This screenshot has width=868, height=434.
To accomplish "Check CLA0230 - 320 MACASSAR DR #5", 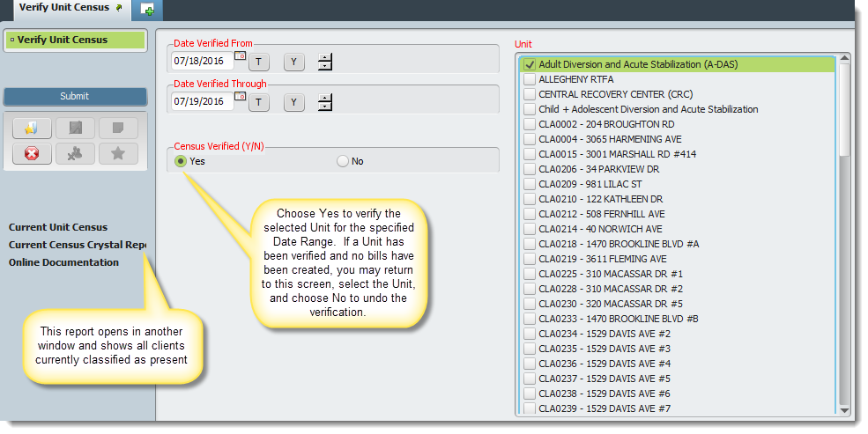I will pyautogui.click(x=530, y=303).
